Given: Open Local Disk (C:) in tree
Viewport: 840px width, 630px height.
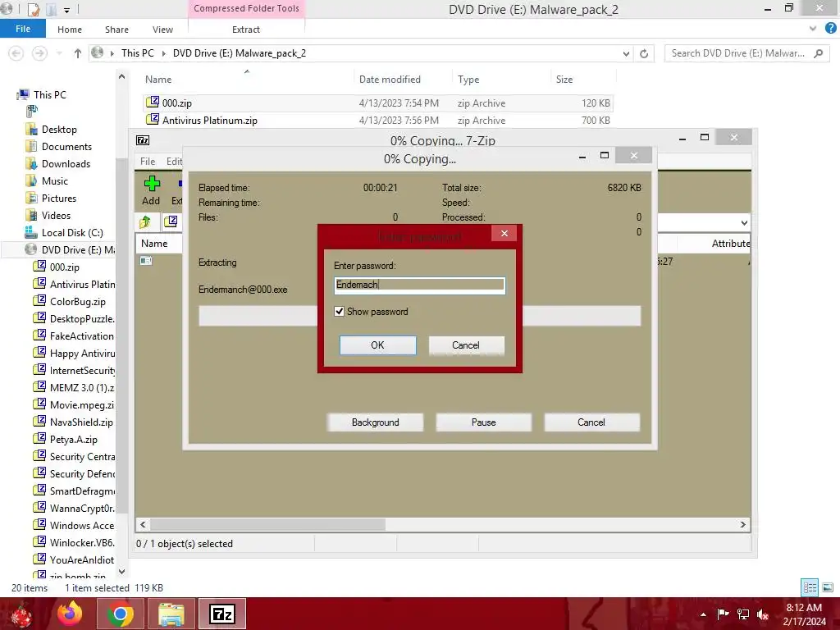Looking at the screenshot, I should pos(72,232).
